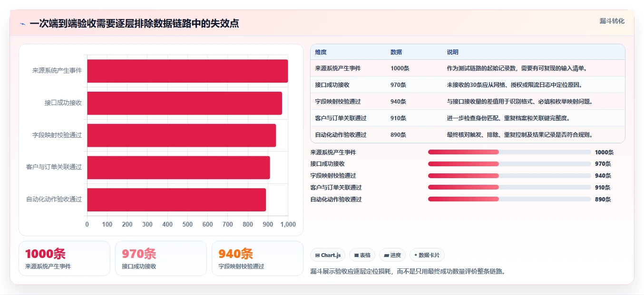Click the 客户与订单关联通过 progress bar
Viewport: 644px width, 295px height.
coord(509,188)
